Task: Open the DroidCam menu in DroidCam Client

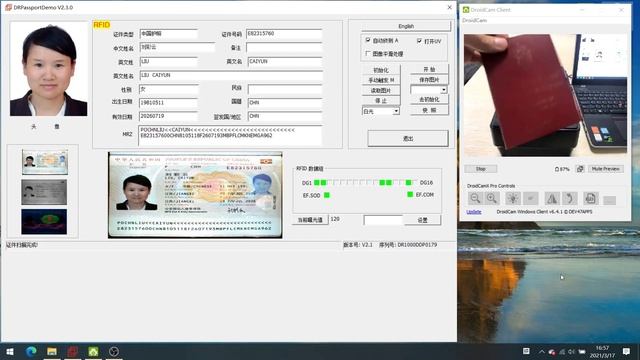Action: tap(474, 20)
